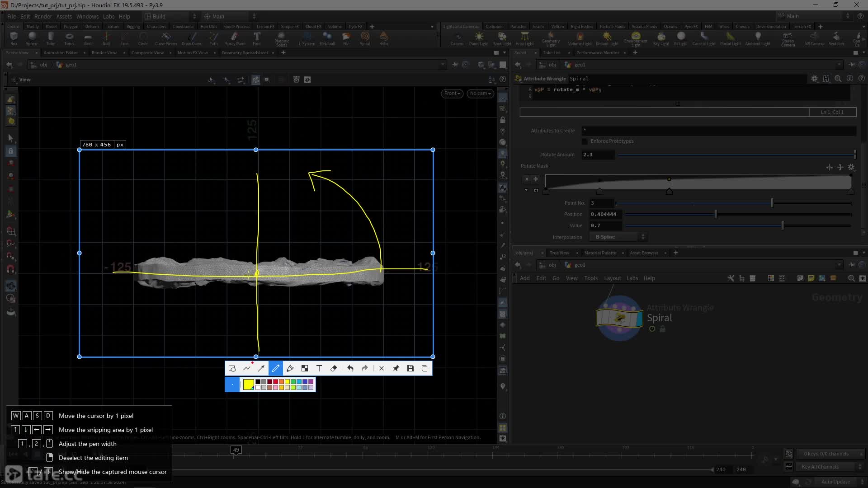The width and height of the screenshot is (868, 488).
Task: Open the Interpolation B-Spline dropdown
Action: tap(618, 237)
